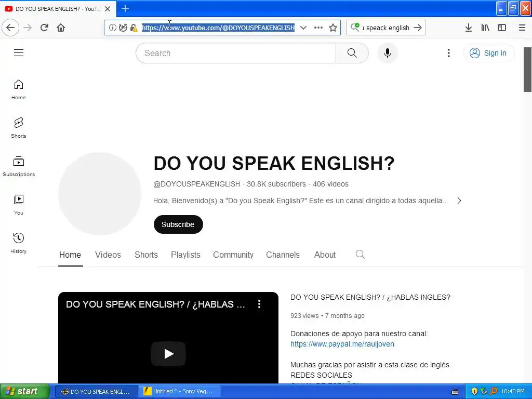The height and width of the screenshot is (399, 532).
Task: Click the security shield tray icon
Action: pyautogui.click(x=474, y=391)
